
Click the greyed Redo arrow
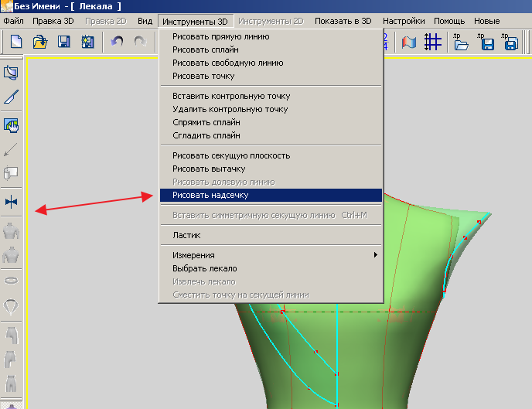140,42
